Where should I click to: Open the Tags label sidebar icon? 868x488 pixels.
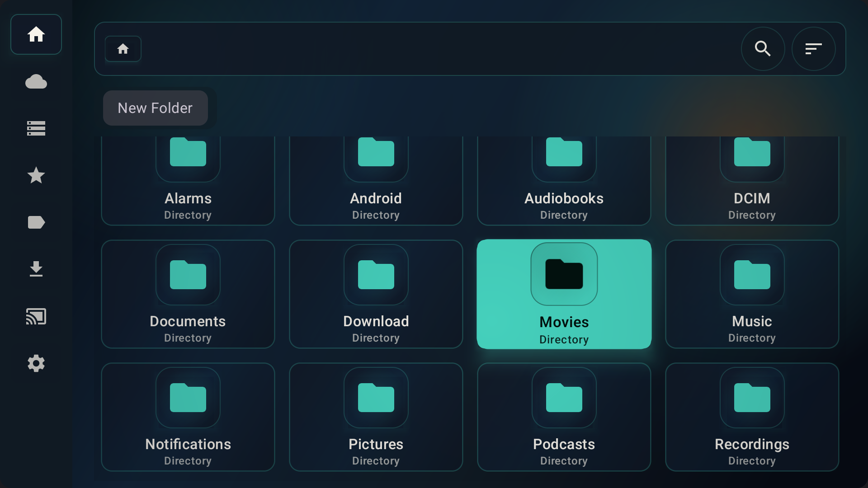point(36,222)
